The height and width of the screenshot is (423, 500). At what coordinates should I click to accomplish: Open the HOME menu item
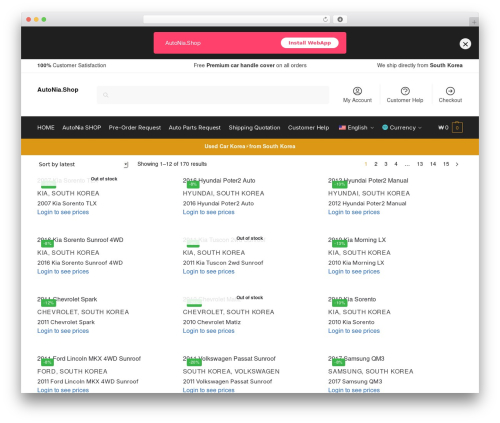pos(46,127)
